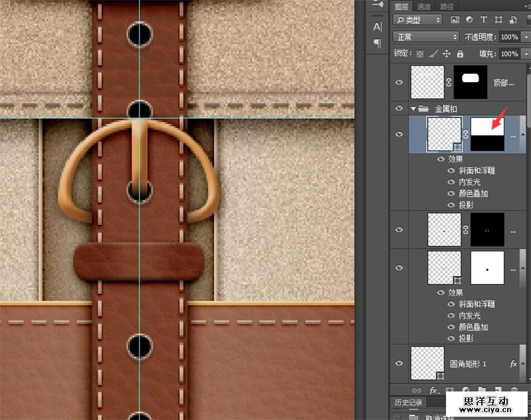
Task: Hide the 顶部 layer with its eye
Action: [399, 82]
